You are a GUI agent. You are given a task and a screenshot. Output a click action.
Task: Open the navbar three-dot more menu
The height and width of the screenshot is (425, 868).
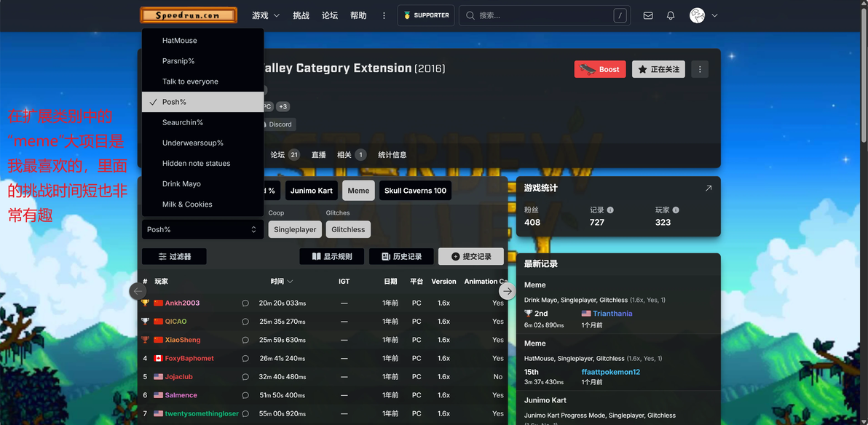(384, 15)
